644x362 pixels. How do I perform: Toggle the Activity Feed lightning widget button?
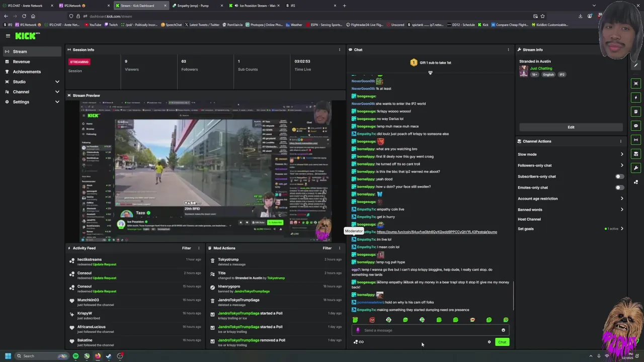coord(636,98)
